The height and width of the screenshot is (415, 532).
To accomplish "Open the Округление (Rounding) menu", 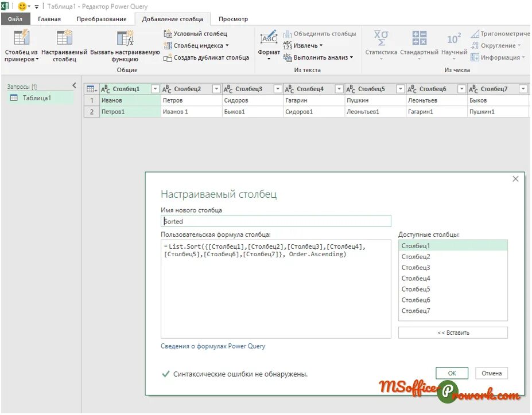I will tap(496, 45).
